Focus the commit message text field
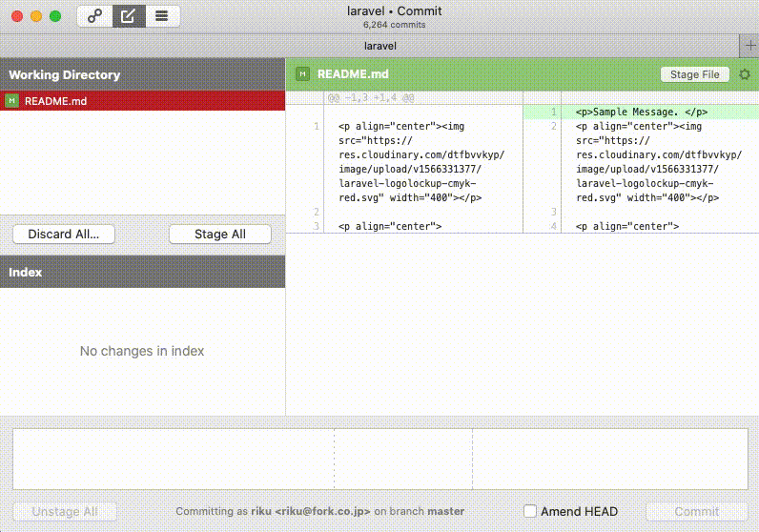The height and width of the screenshot is (532, 759). pyautogui.click(x=380, y=459)
